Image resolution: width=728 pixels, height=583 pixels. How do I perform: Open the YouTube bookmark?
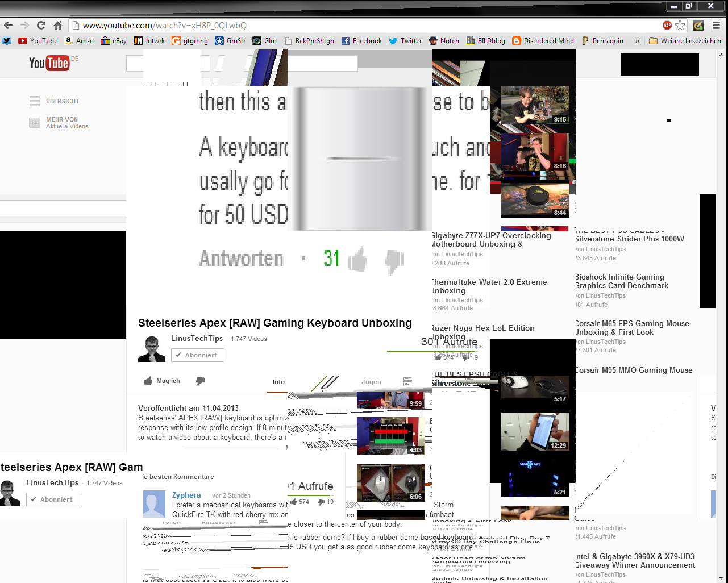[x=38, y=41]
